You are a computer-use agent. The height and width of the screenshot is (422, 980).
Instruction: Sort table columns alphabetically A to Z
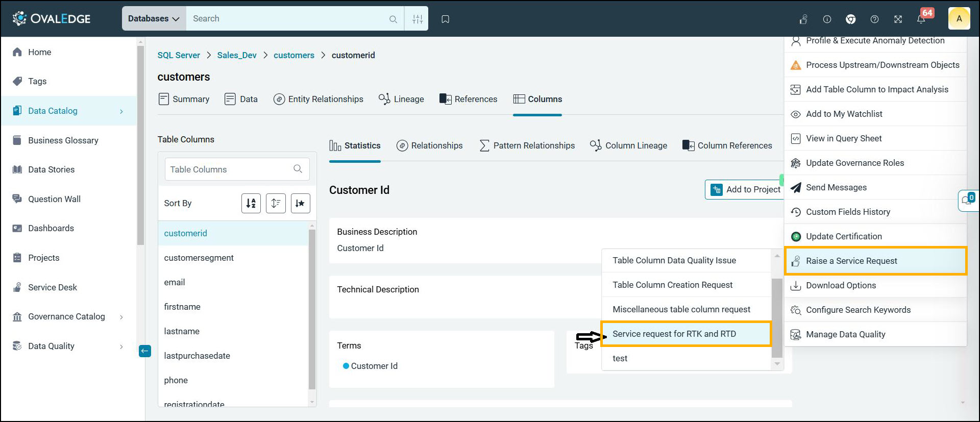click(251, 203)
